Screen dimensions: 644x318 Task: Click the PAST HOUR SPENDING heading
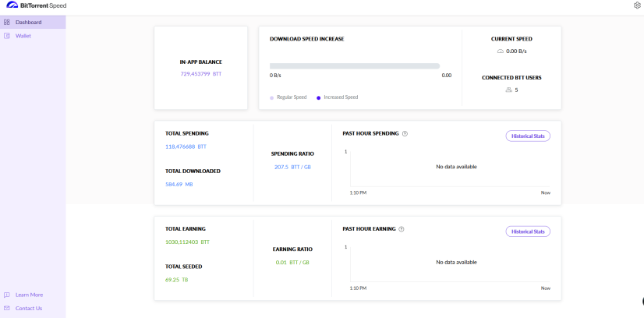tap(370, 133)
